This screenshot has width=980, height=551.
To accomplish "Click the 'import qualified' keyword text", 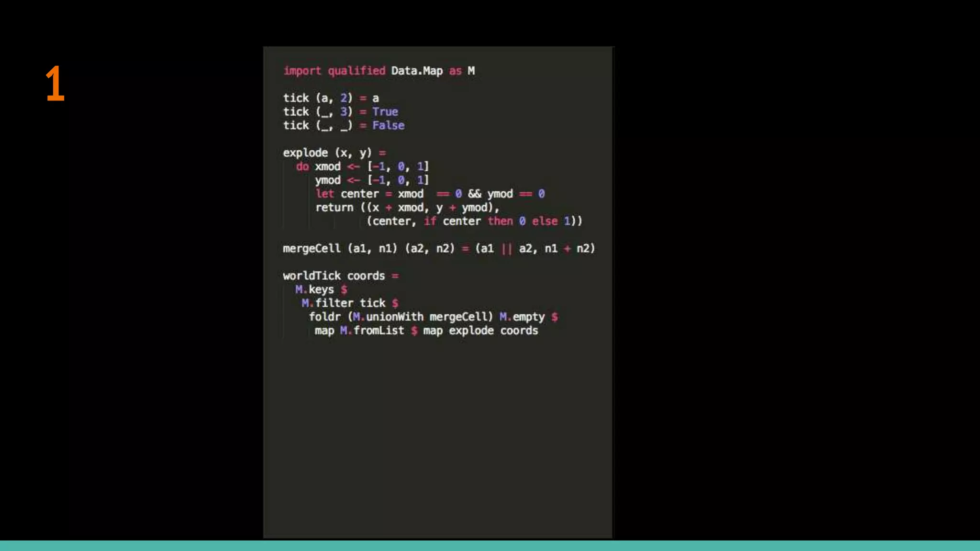I will pos(334,71).
